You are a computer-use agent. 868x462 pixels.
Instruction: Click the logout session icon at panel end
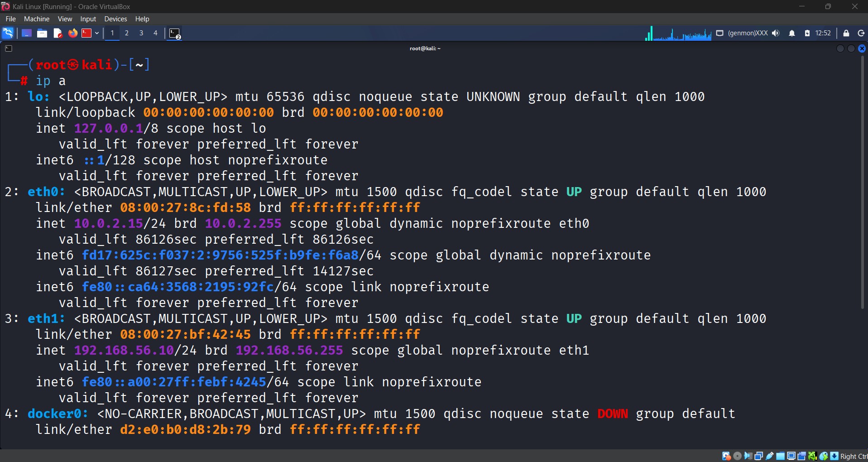[x=861, y=33]
